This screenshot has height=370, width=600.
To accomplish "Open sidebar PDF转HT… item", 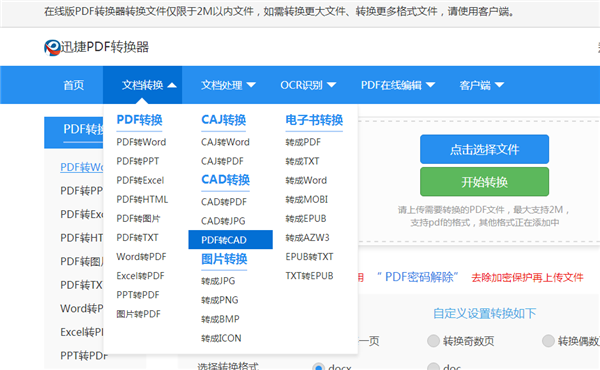I will (82, 238).
